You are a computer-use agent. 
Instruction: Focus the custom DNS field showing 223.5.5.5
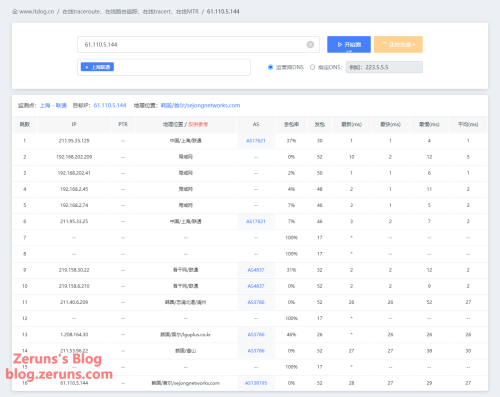coord(384,67)
